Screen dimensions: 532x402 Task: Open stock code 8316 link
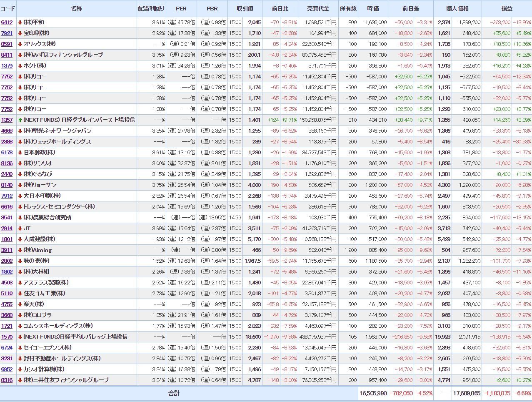(7, 380)
